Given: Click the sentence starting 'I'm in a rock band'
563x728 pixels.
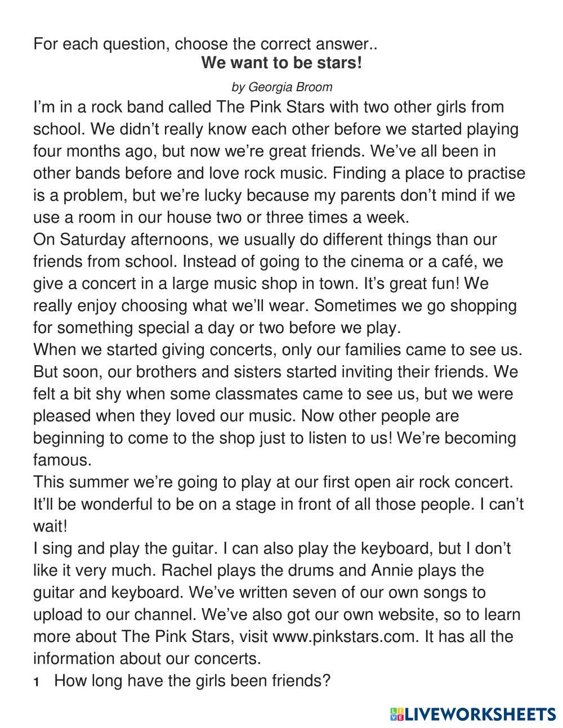Looking at the screenshot, I should pyautogui.click(x=269, y=107).
